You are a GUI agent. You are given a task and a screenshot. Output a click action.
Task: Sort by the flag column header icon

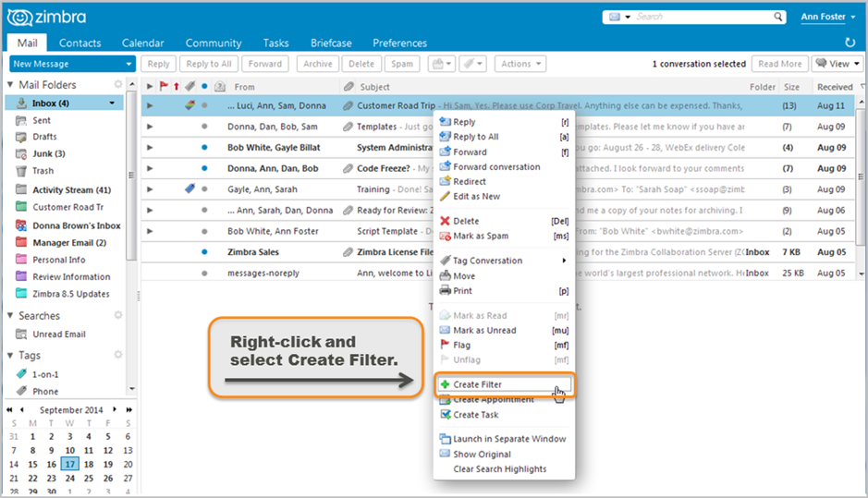tap(164, 86)
